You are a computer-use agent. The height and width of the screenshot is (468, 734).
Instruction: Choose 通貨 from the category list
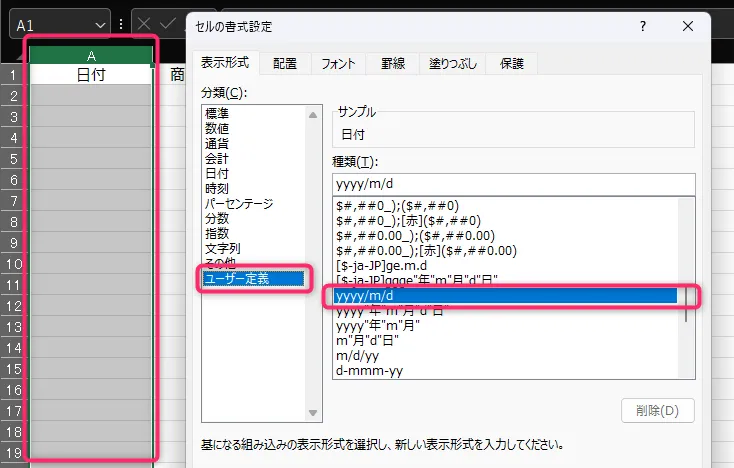pyautogui.click(x=216, y=143)
